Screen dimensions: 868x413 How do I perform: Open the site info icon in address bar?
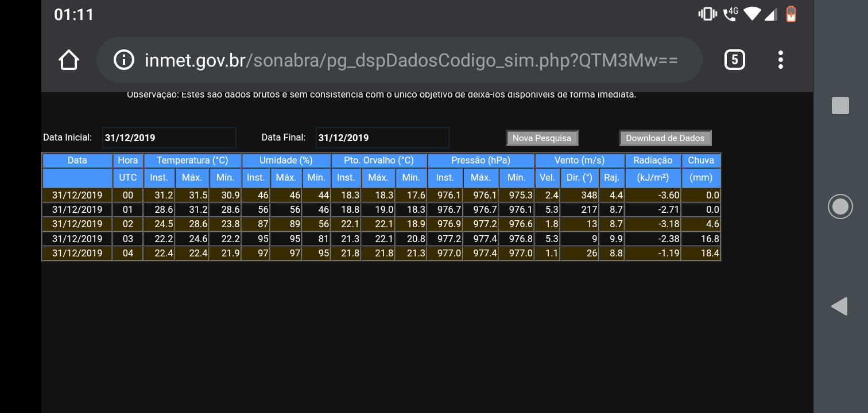coord(124,60)
